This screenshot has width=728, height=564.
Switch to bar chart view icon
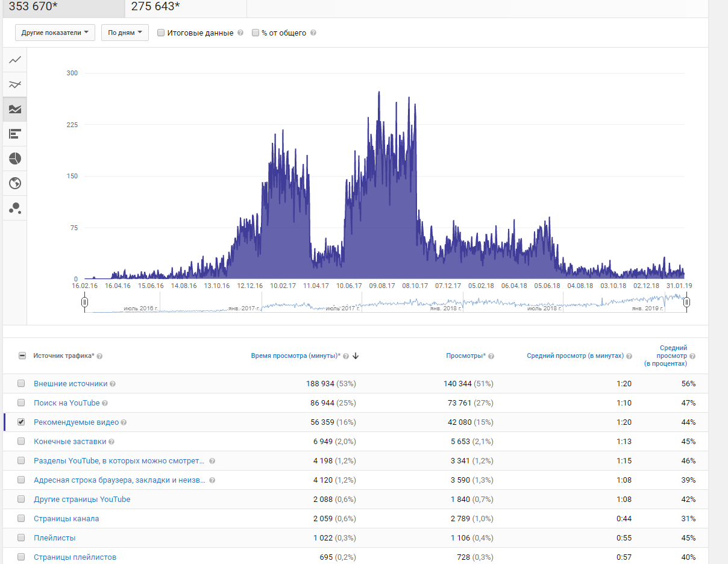point(15,134)
